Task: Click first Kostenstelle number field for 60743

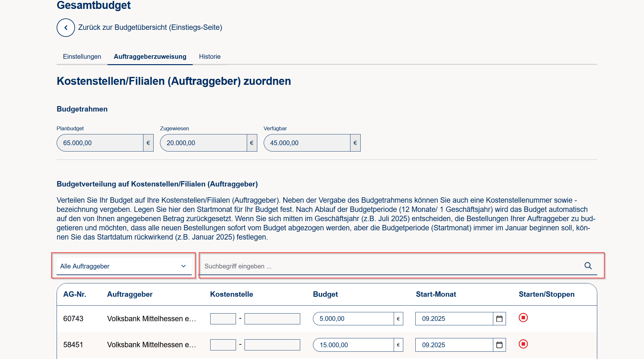Action: tap(223, 319)
